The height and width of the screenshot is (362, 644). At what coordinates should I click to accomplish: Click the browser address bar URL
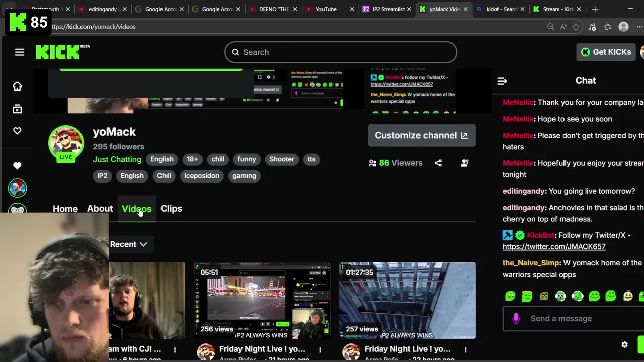pyautogui.click(x=94, y=27)
